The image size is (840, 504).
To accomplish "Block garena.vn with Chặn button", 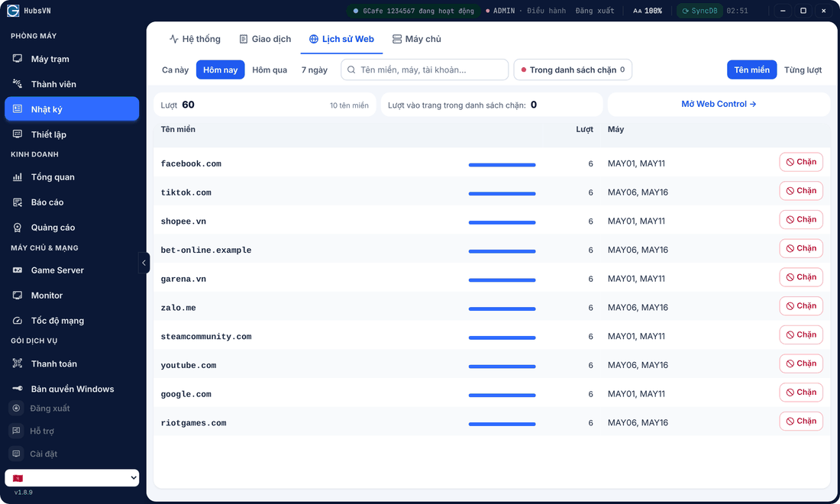I will pyautogui.click(x=801, y=277).
